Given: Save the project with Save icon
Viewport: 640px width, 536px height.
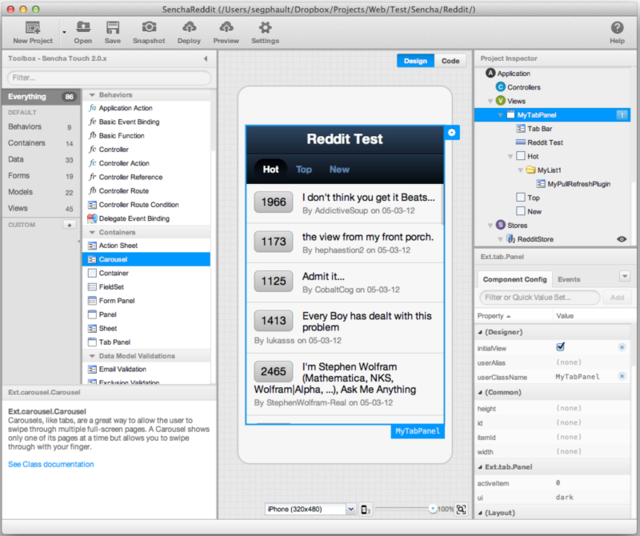Looking at the screenshot, I should click(x=112, y=27).
